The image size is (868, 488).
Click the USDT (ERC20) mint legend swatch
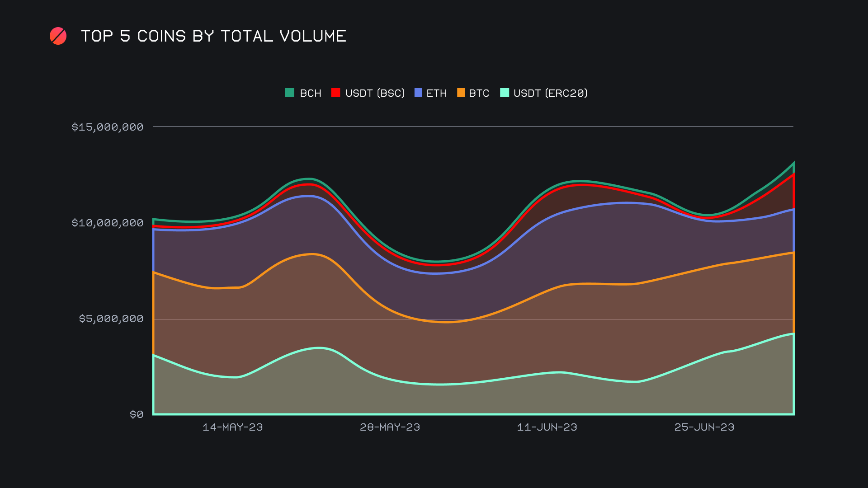(505, 93)
